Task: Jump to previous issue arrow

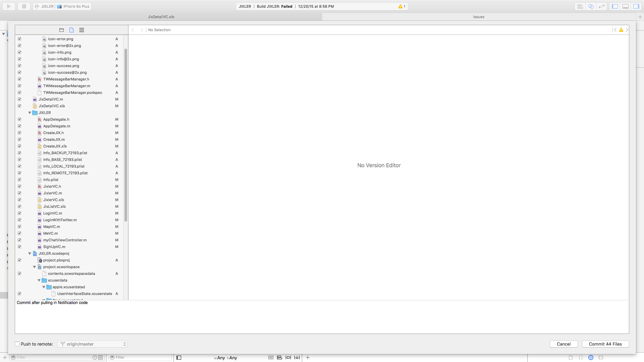Action: (x=615, y=30)
